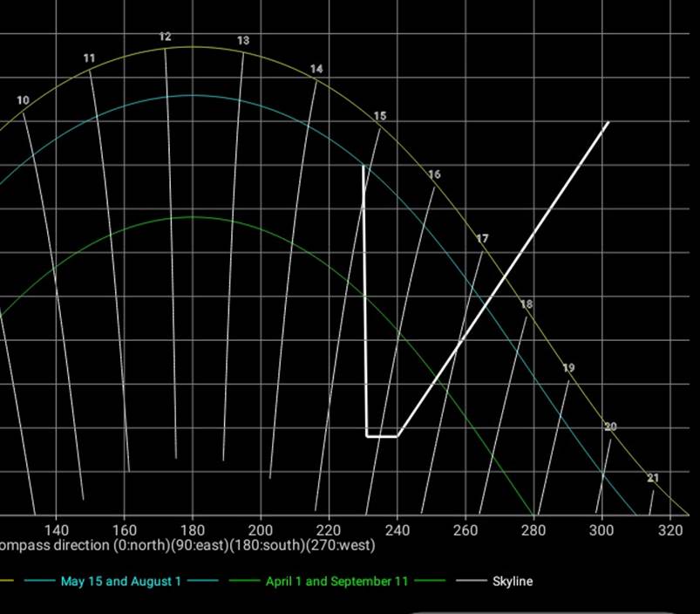The image size is (700, 614).
Task: Click the 280 compass axis value
Action: click(x=533, y=530)
